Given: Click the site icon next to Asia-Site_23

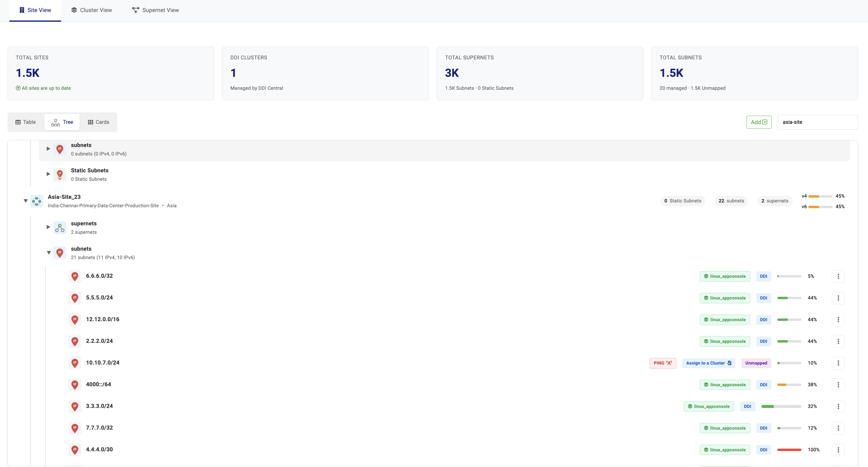Looking at the screenshot, I should tap(36, 201).
